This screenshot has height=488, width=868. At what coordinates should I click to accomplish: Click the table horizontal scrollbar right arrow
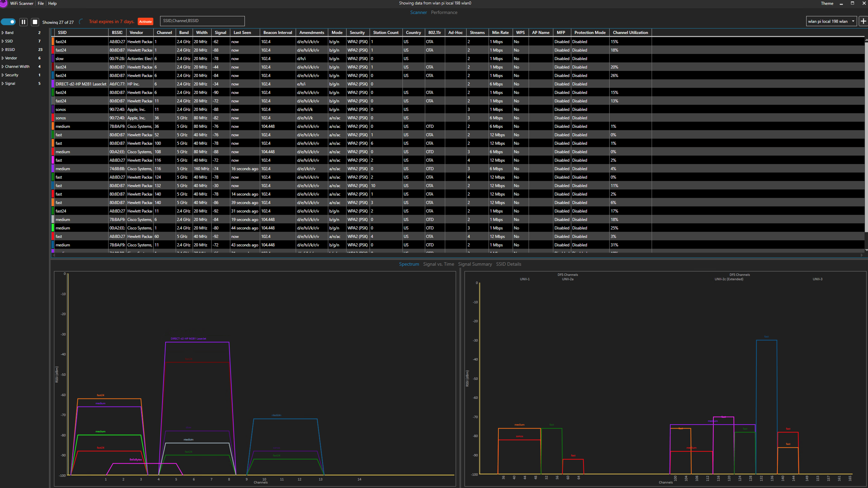(x=862, y=255)
